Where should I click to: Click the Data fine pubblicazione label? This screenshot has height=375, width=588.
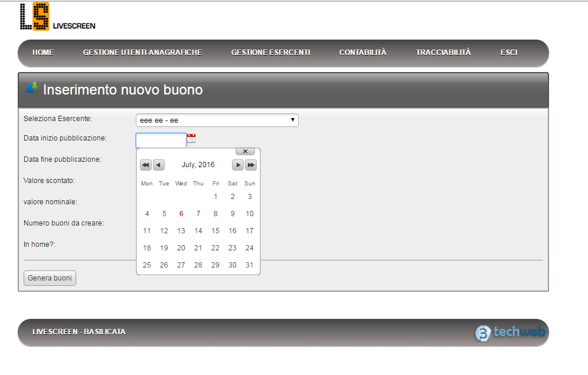pos(63,159)
